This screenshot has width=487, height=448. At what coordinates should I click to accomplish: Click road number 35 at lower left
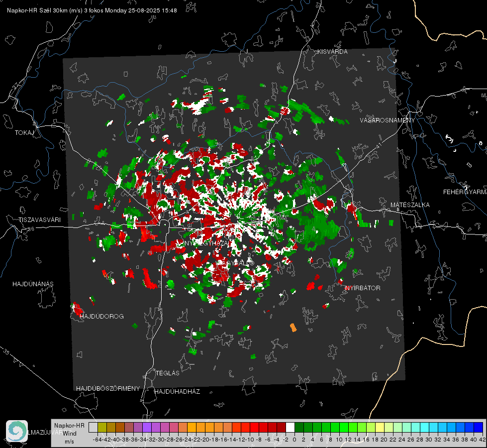pyautogui.click(x=6, y=352)
